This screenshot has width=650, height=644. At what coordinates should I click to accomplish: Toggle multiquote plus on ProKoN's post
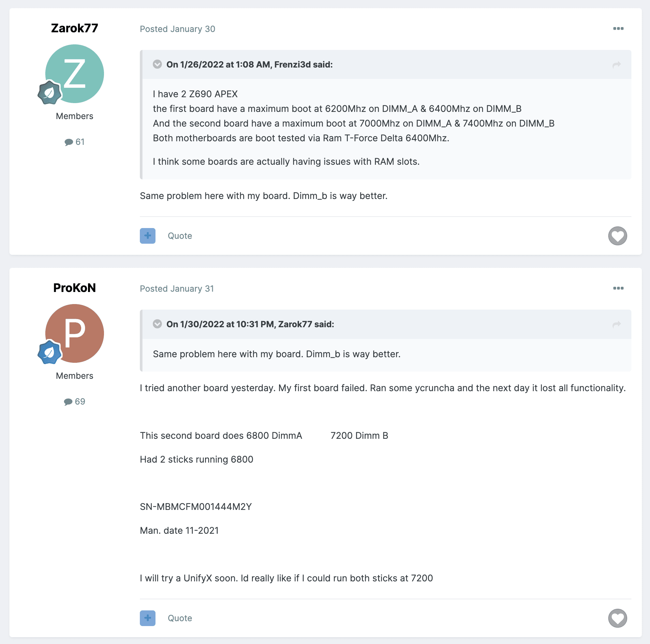click(148, 618)
